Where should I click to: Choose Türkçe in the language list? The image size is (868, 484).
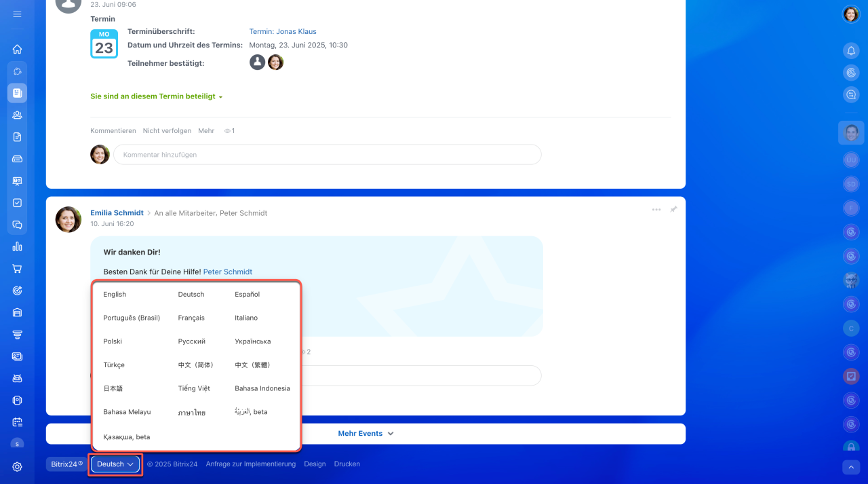click(x=114, y=365)
